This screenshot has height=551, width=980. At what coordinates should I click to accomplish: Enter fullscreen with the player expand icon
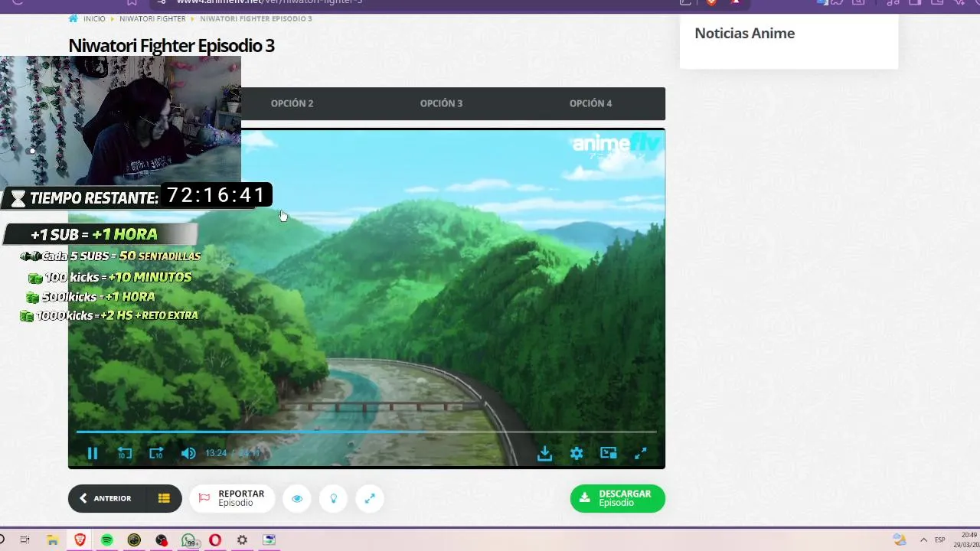[641, 453]
